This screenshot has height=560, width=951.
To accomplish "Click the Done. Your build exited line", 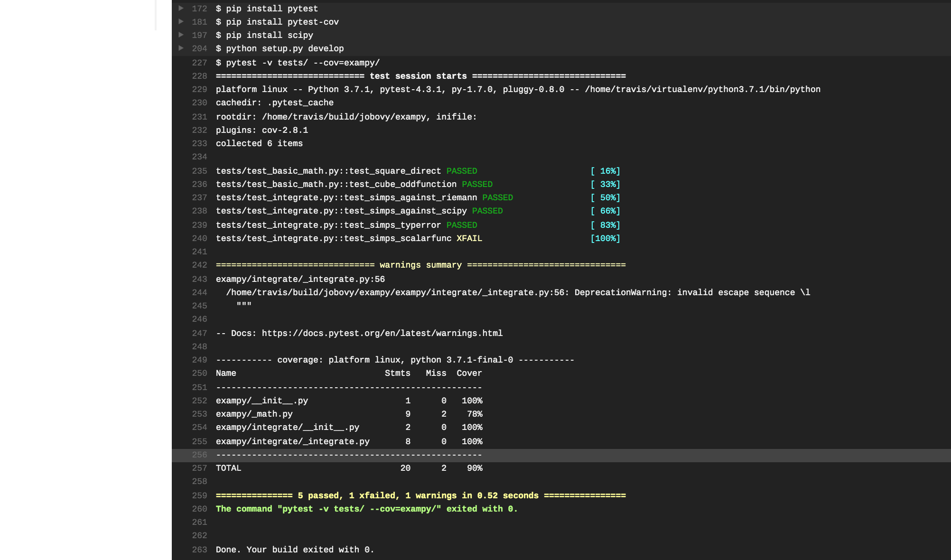I will tap(295, 550).
